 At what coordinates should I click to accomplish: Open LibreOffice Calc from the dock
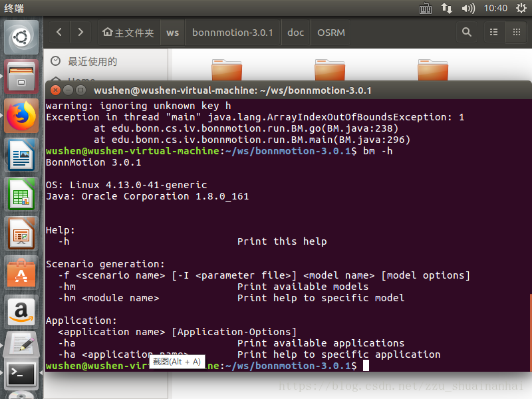[x=21, y=194]
